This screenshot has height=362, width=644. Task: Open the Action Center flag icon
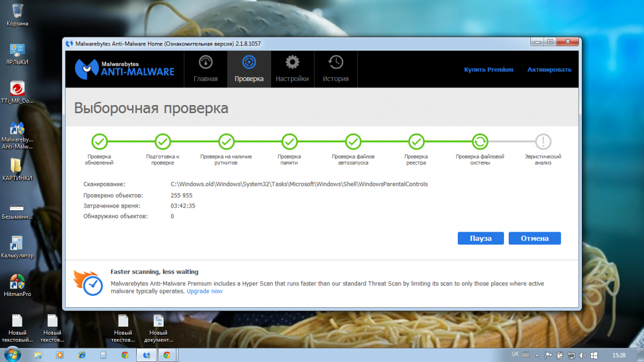548,355
